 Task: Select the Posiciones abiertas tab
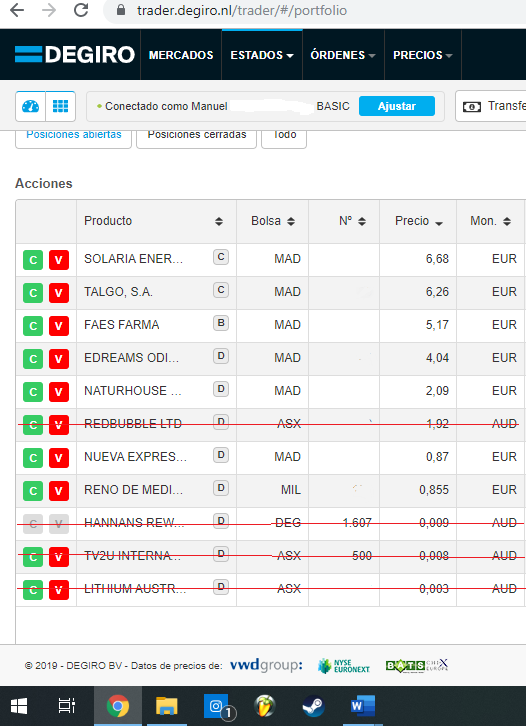pos(74,137)
